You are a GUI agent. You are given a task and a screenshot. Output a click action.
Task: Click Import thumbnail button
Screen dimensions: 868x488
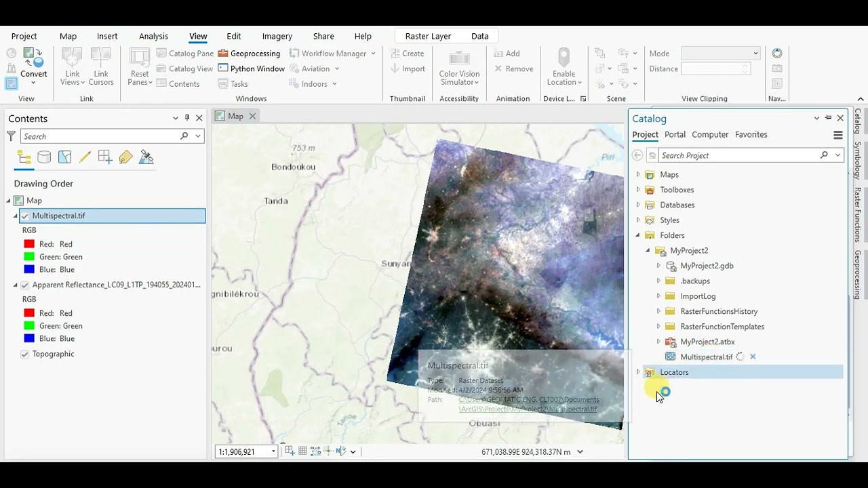point(408,68)
